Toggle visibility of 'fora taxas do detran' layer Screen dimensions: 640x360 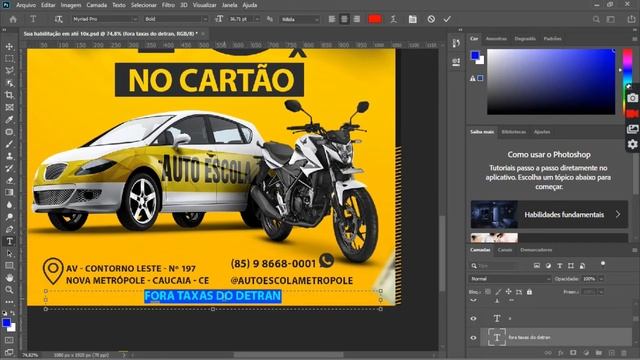[473, 338]
